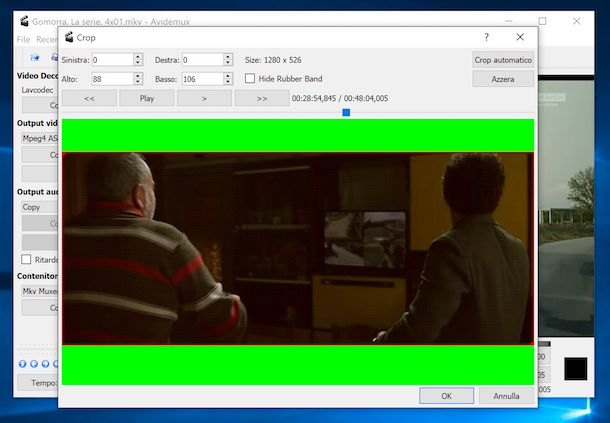Open the File menu in Avidemux
Image resolution: width=610 pixels, height=423 pixels.
(x=23, y=39)
